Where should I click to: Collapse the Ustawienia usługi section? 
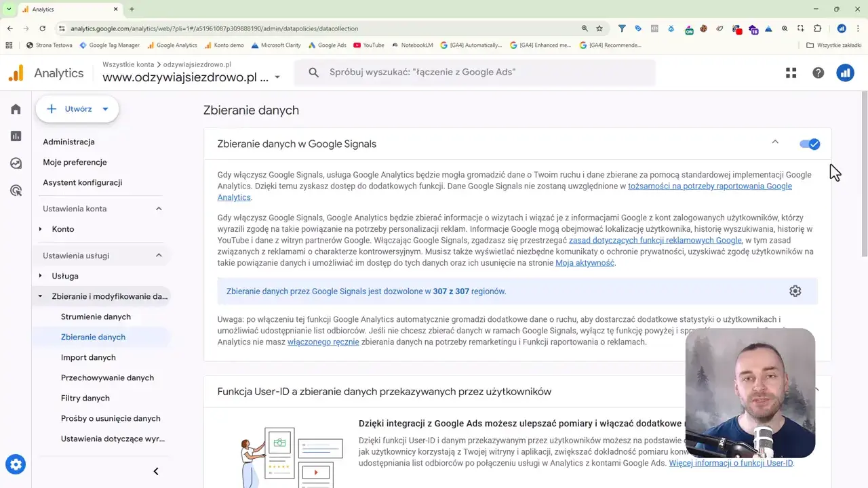(x=159, y=256)
